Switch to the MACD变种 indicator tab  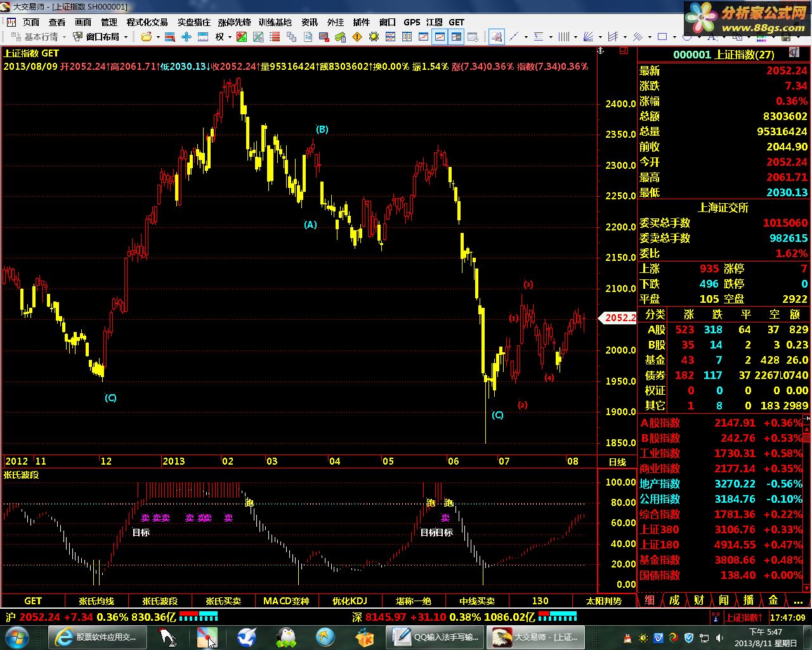coord(286,600)
